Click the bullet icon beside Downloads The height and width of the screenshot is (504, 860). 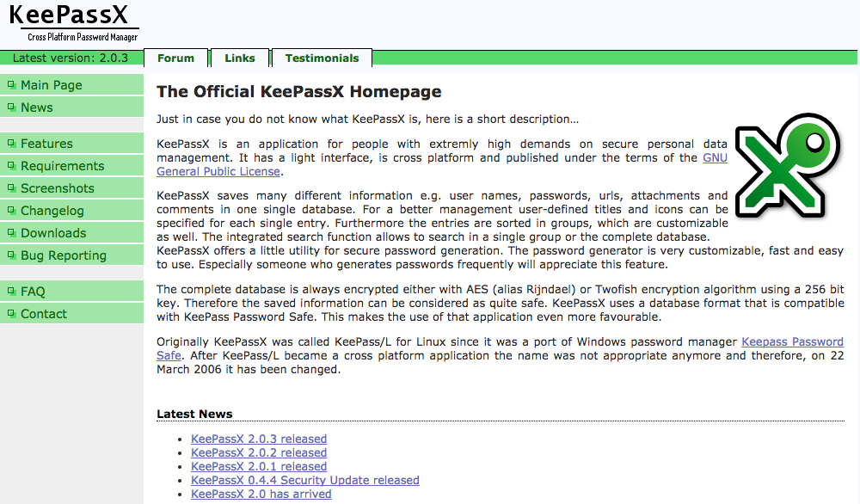(11, 233)
